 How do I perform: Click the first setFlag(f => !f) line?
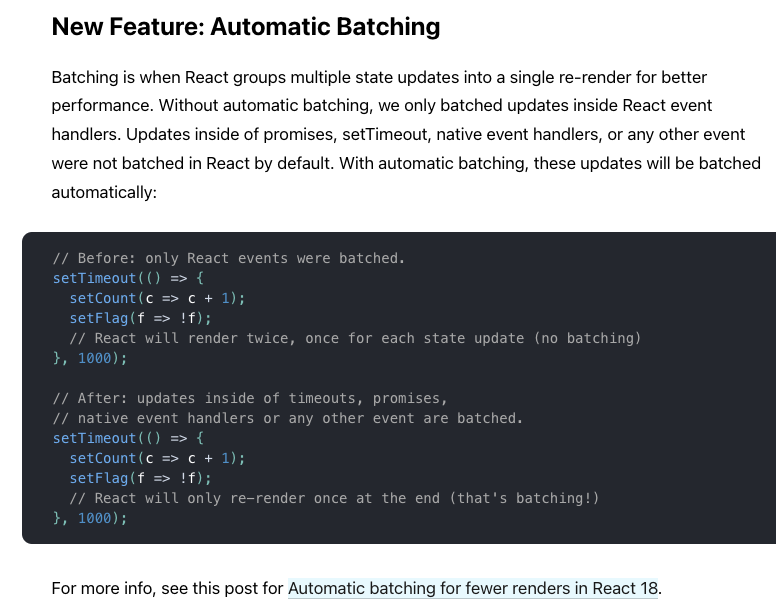[141, 318]
